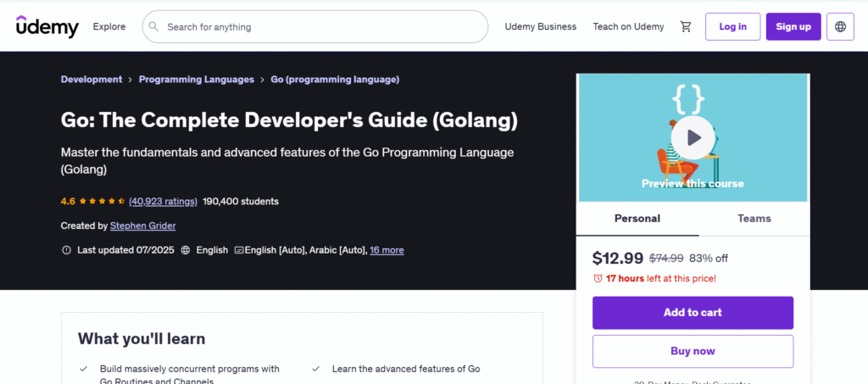The width and height of the screenshot is (868, 384).
Task: Click the course title heading
Action: (x=290, y=120)
